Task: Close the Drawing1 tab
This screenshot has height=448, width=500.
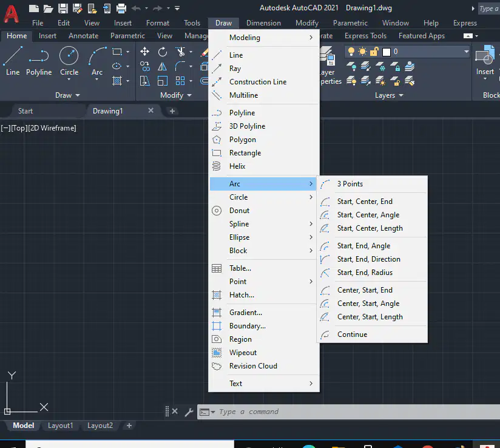Action: tap(151, 110)
